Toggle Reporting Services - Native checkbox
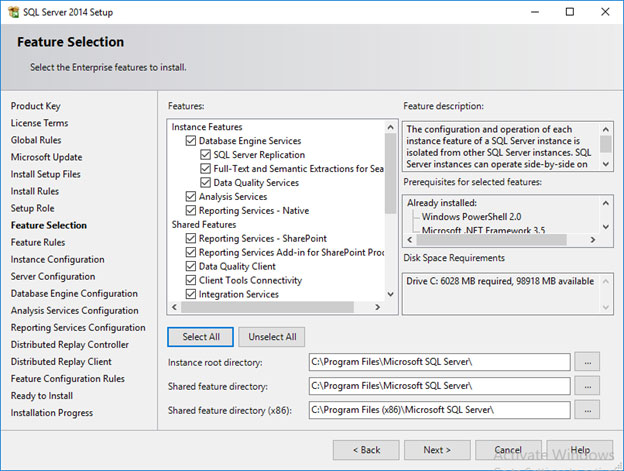Viewport: 624px width, 471px height. tap(191, 210)
